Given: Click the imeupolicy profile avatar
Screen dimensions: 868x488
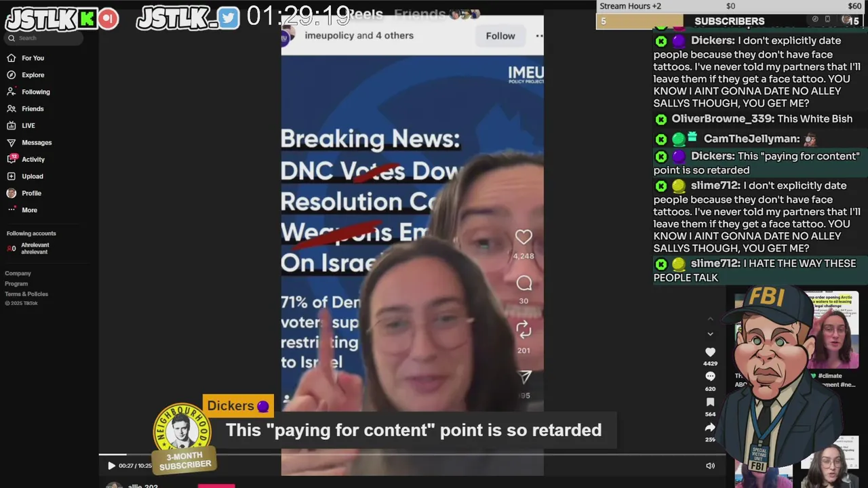Looking at the screenshot, I should click(x=288, y=36).
